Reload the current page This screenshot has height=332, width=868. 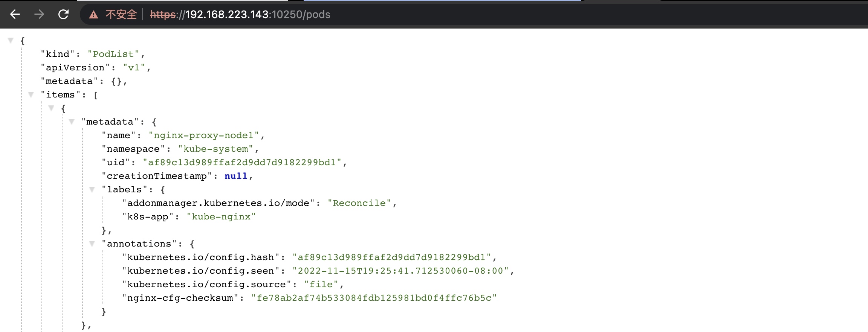(x=63, y=14)
